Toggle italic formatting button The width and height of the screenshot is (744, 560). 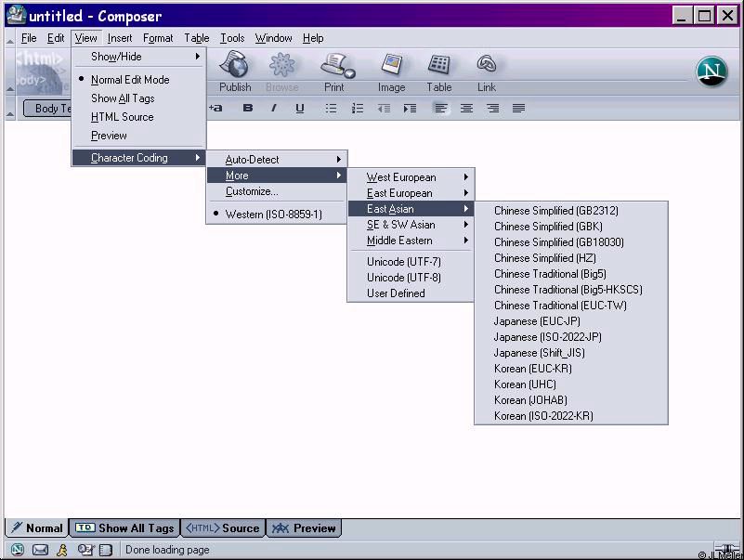tap(274, 109)
